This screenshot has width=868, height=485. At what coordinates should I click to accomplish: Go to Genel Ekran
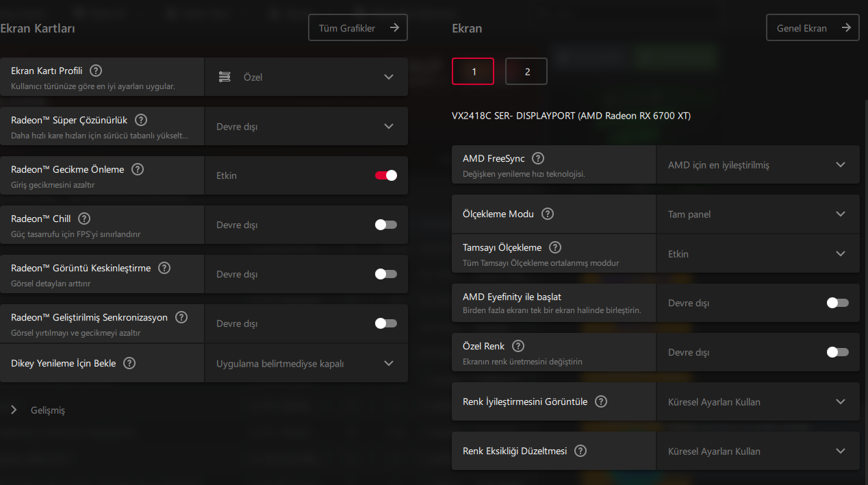click(813, 27)
